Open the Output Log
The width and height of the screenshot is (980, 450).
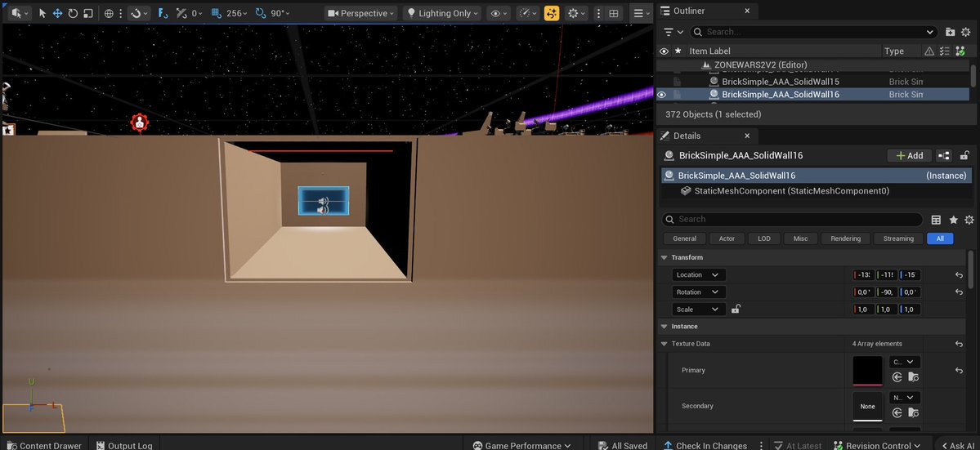[125, 446]
